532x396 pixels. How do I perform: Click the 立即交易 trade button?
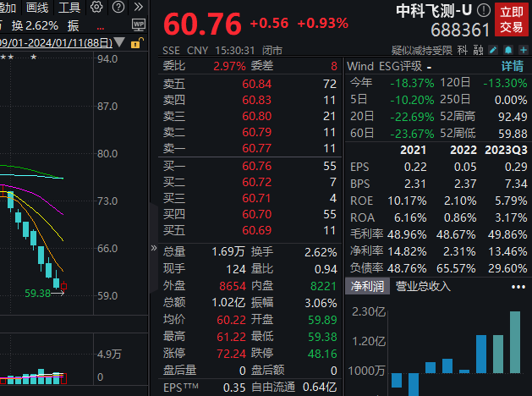[x=512, y=19]
